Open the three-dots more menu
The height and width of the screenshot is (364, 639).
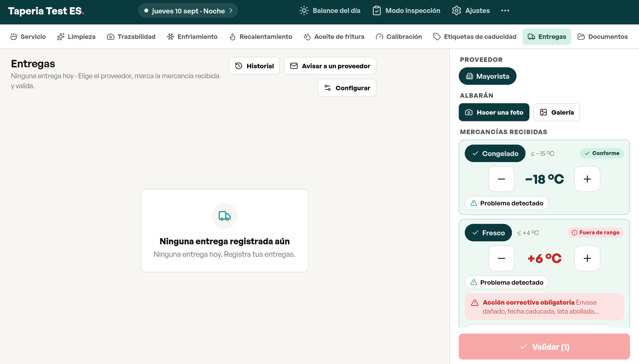(x=505, y=11)
